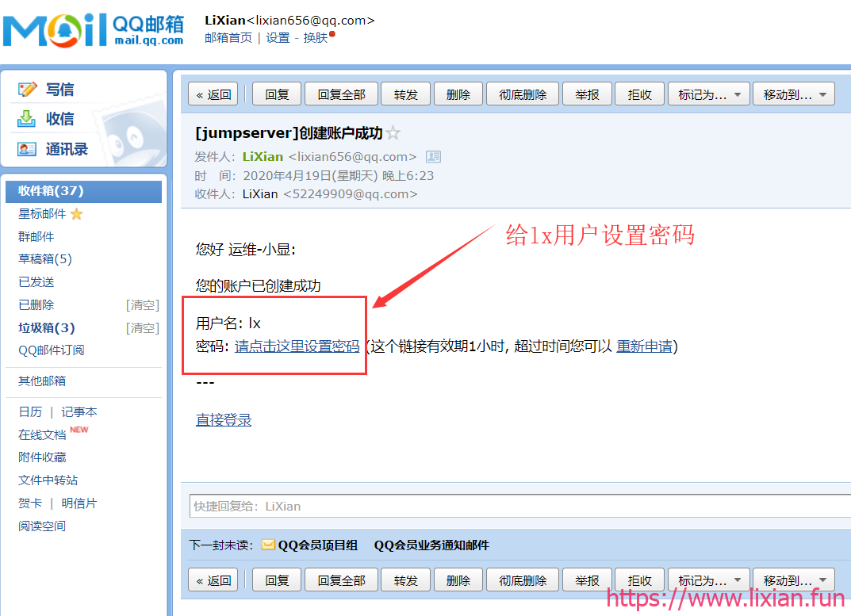
Task: Expand the top 标记为 dropdown
Action: (x=709, y=94)
